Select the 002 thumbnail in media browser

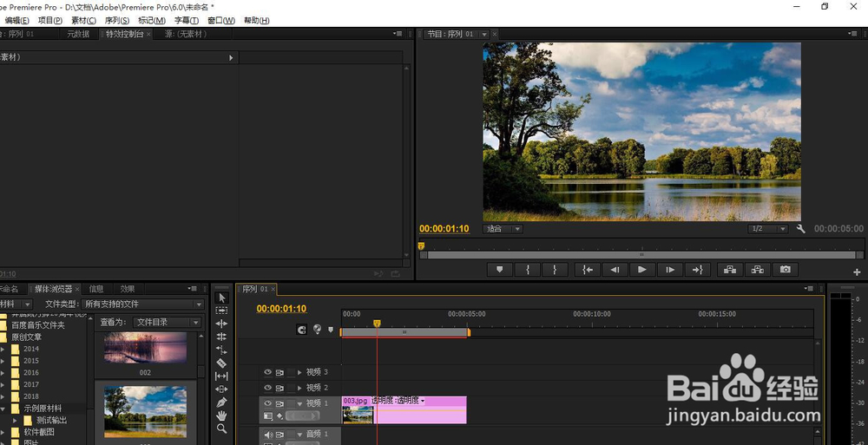coord(145,348)
